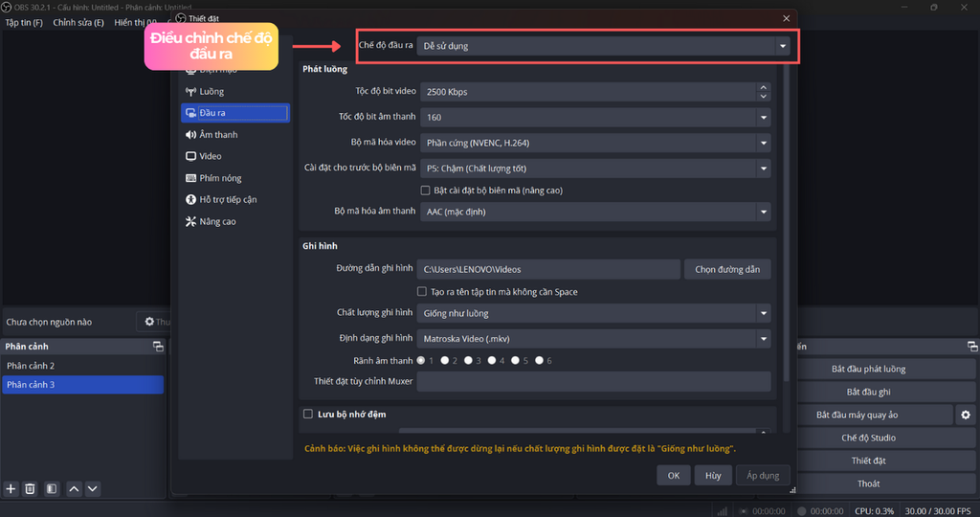Viewport: 980px width, 517px height.
Task: Delete the selected scene with trash icon
Action: point(30,489)
